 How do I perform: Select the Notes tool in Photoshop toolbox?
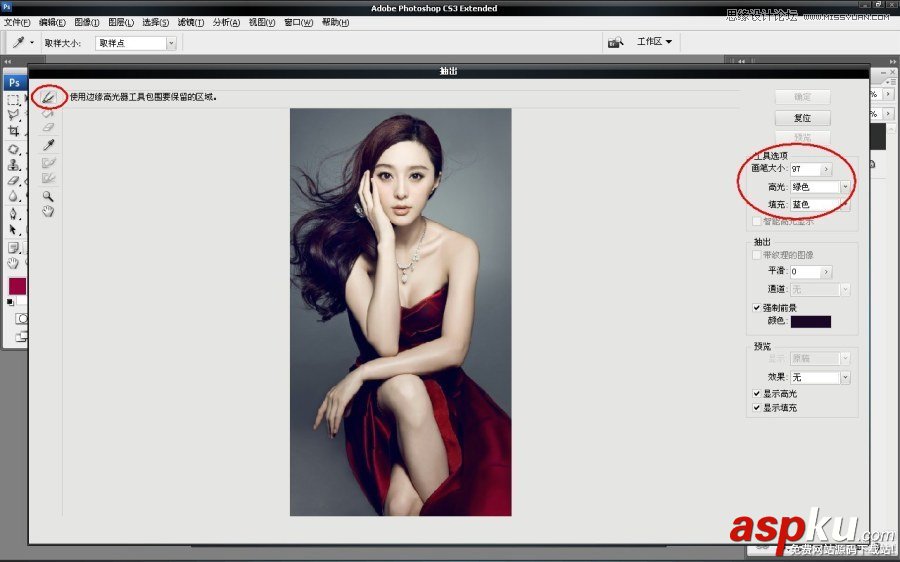[x=13, y=248]
